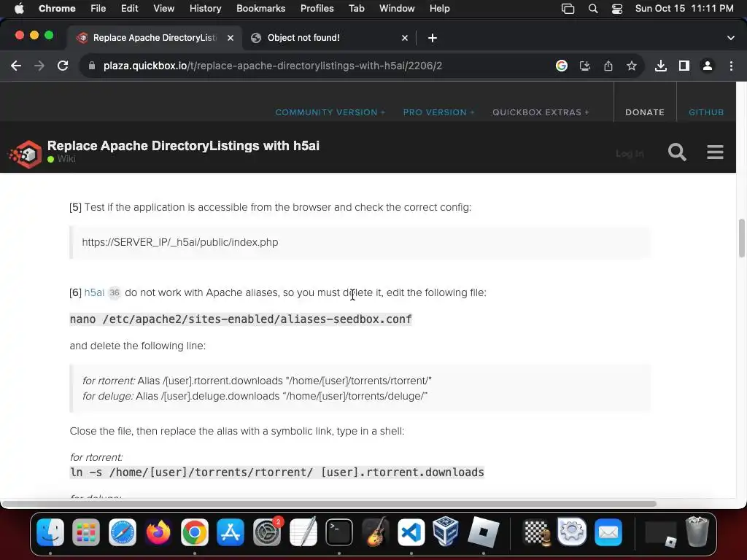Screen dimensions: 747x560
Task: Click the QuickBox logo
Action: click(26, 154)
